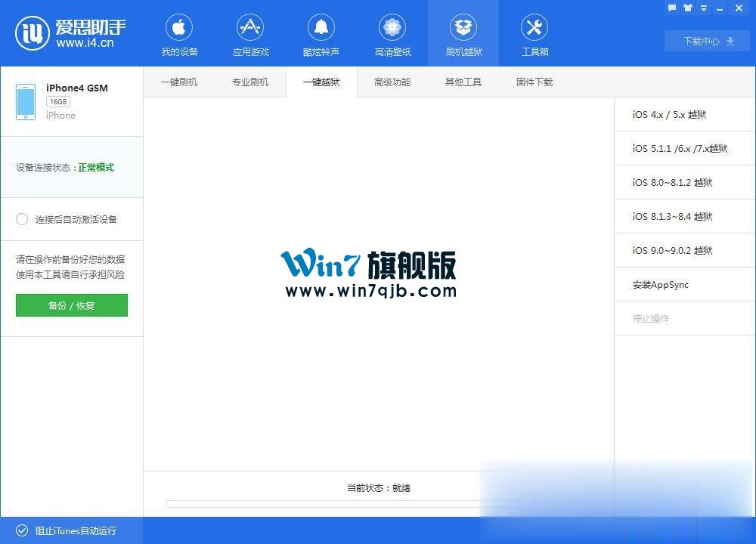
Task: Click the green 备份 / 恢复 button
Action: [x=72, y=305]
